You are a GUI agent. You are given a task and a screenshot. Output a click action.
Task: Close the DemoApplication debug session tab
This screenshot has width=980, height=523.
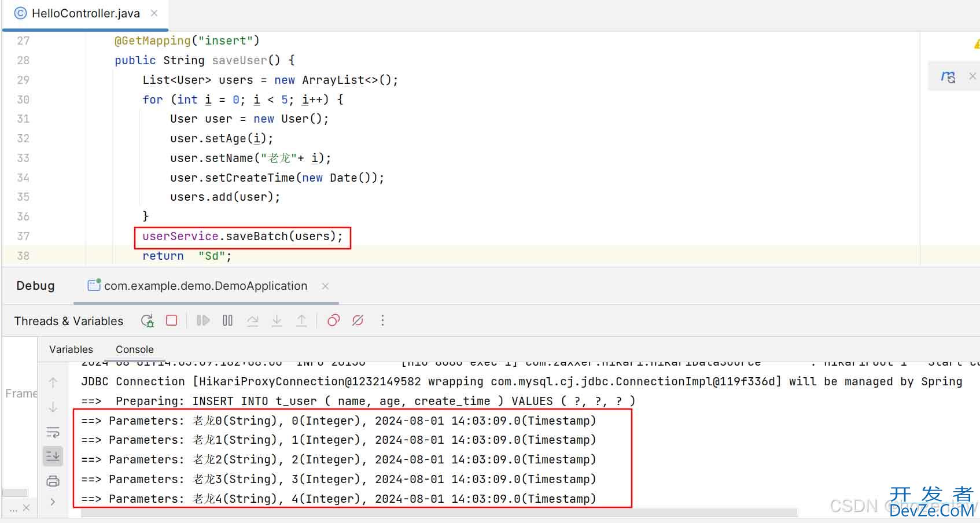[x=325, y=286]
